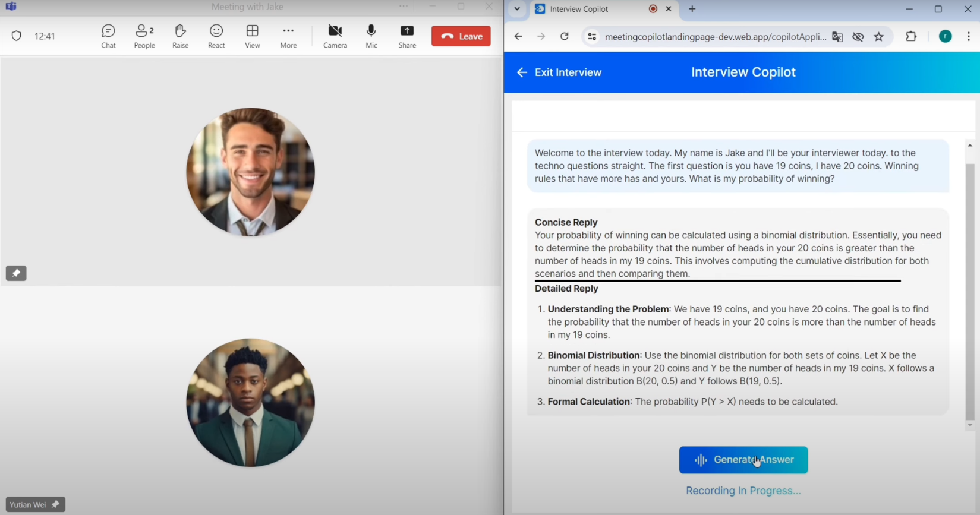Click the Interview Copilot page heading

[743, 72]
